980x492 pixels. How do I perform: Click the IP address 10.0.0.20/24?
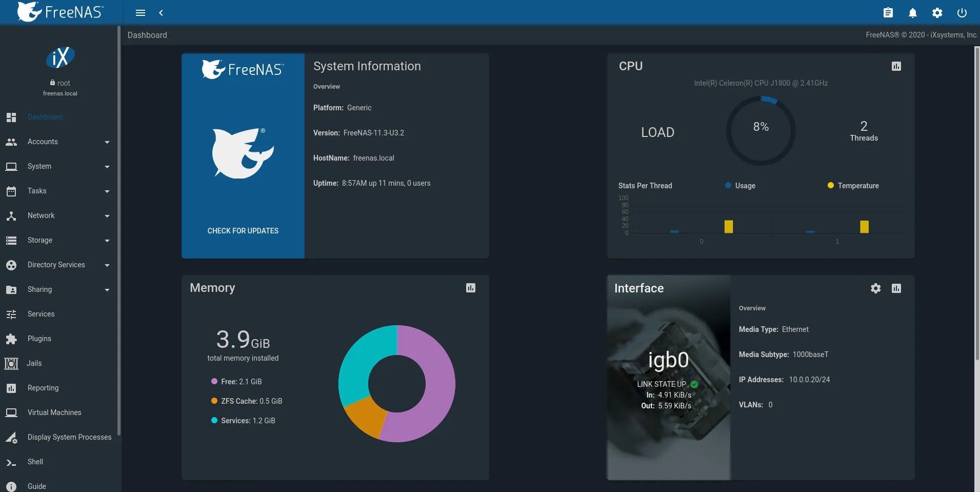click(x=809, y=380)
